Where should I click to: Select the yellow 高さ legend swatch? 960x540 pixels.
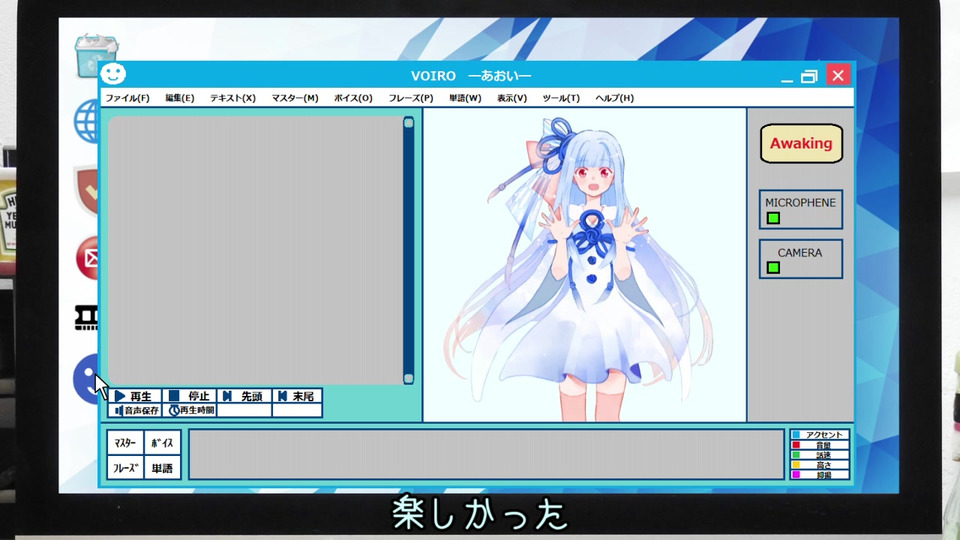tap(796, 465)
